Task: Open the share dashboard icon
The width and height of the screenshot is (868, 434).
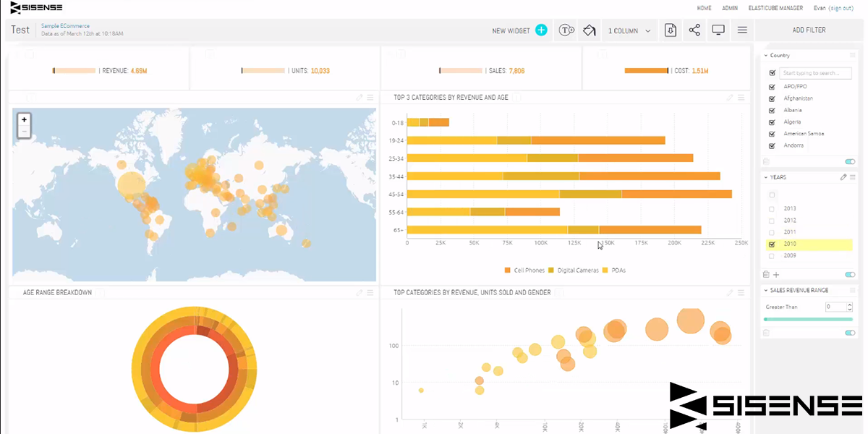Action: [x=694, y=30]
